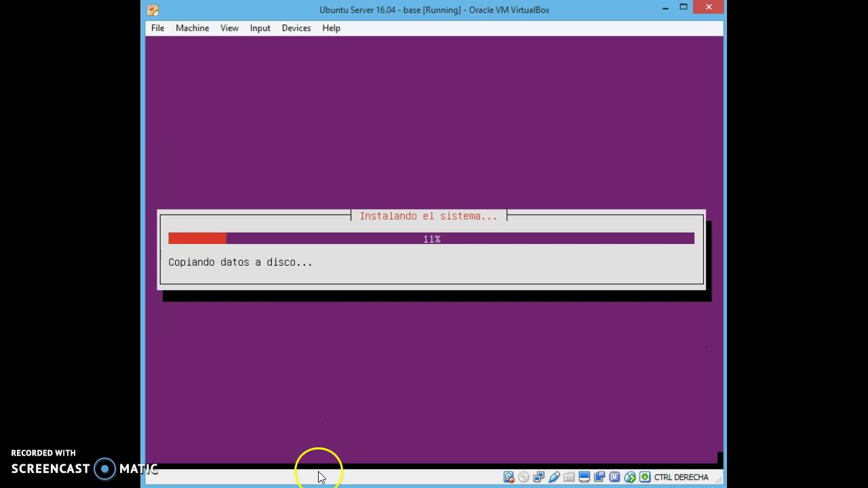
Task: Click the CTRL DERECHA host key label
Action: pos(681,477)
